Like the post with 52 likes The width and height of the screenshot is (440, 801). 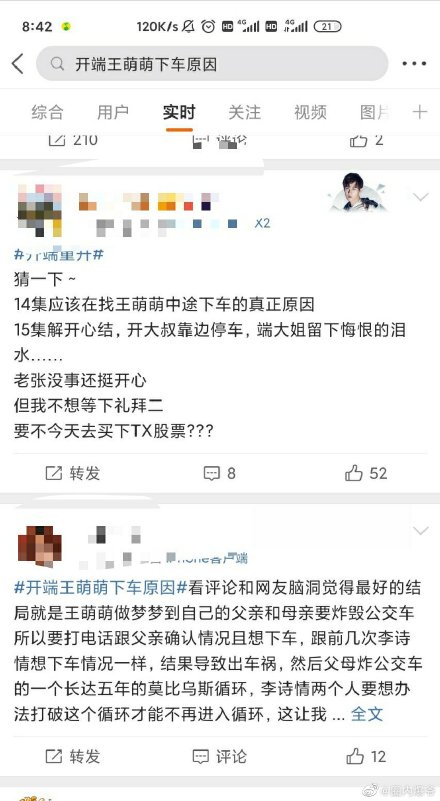[x=366, y=473]
